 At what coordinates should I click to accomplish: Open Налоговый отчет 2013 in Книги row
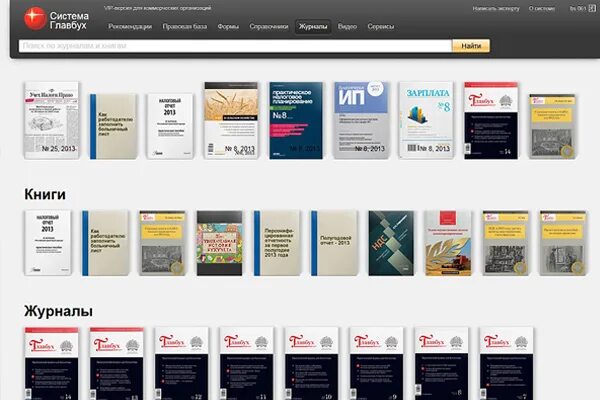coord(48,243)
